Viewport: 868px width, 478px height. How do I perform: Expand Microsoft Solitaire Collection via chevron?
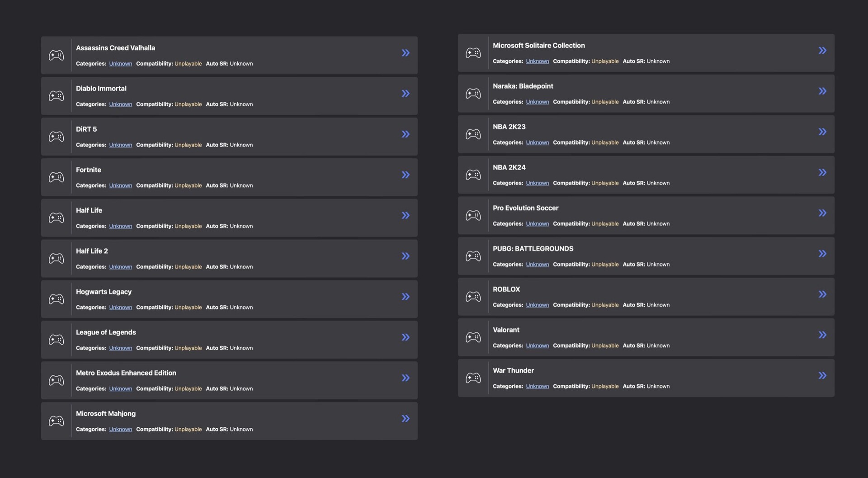822,51
